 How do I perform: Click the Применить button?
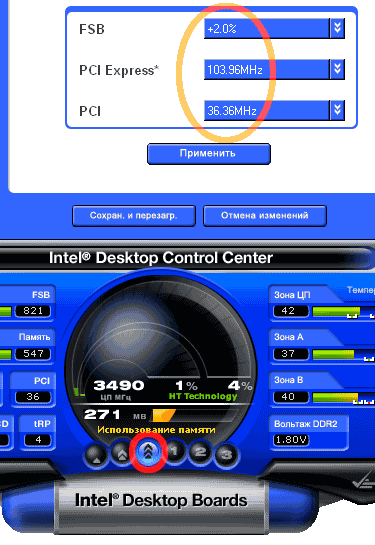(209, 153)
